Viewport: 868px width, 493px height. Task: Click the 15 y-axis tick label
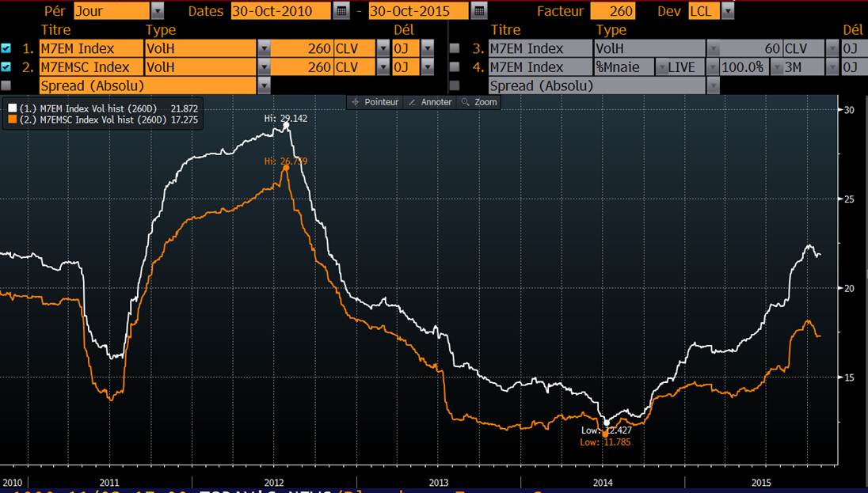pyautogui.click(x=849, y=377)
